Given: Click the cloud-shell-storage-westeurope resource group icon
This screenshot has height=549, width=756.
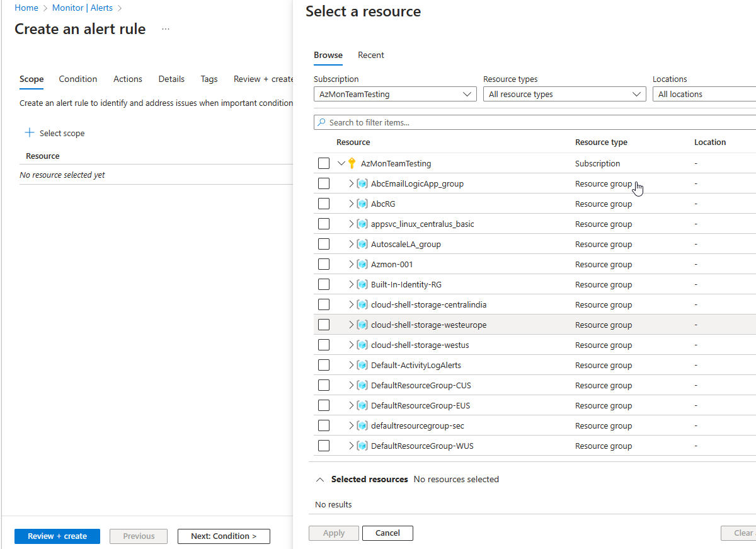Looking at the screenshot, I should pyautogui.click(x=362, y=325).
